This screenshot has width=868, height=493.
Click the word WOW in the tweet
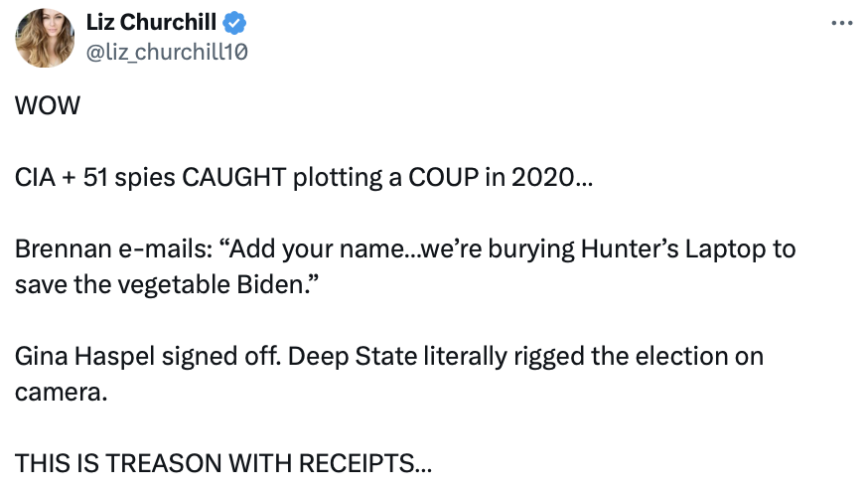[48, 108]
